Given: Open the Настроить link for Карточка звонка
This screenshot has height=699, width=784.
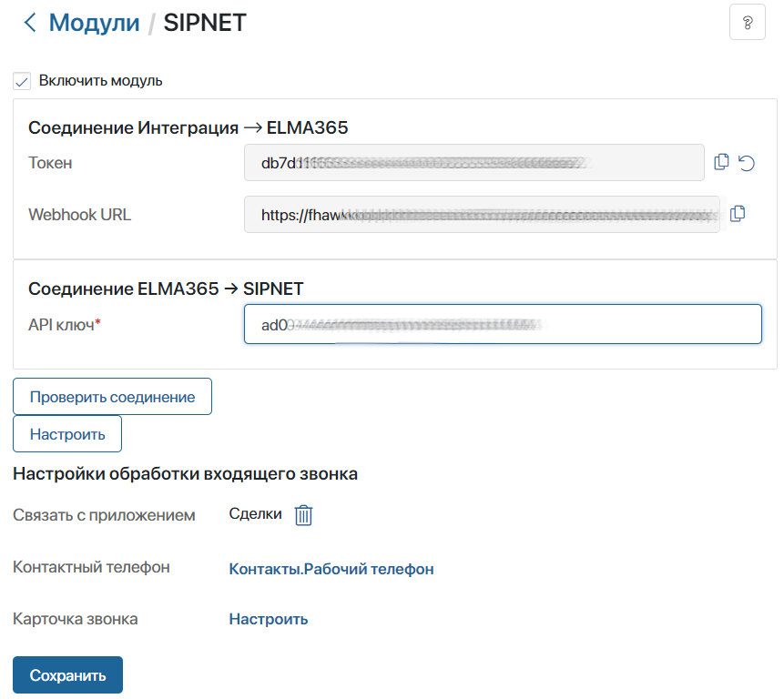Looking at the screenshot, I should (268, 619).
